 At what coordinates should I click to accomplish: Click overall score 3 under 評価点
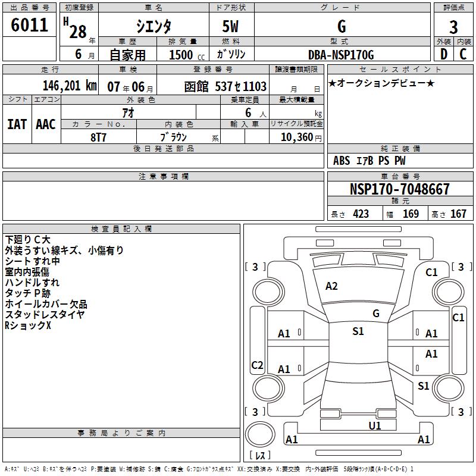[x=453, y=27]
